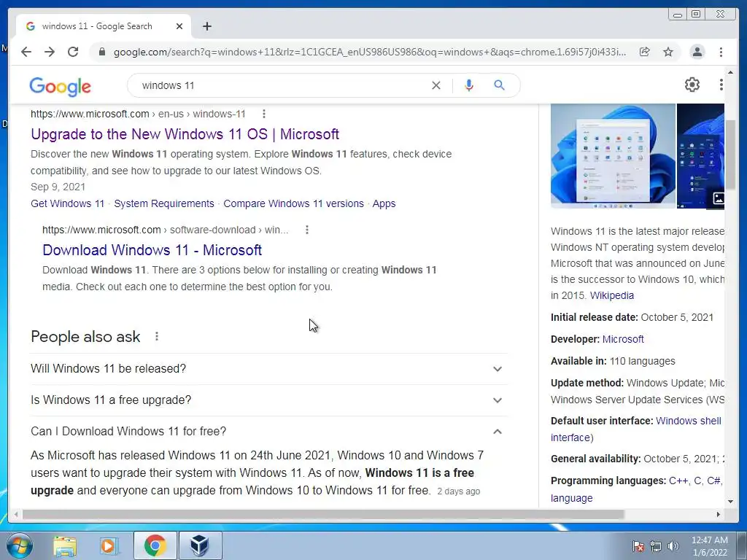Open Google quick settings gear
The width and height of the screenshot is (747, 560).
692,85
